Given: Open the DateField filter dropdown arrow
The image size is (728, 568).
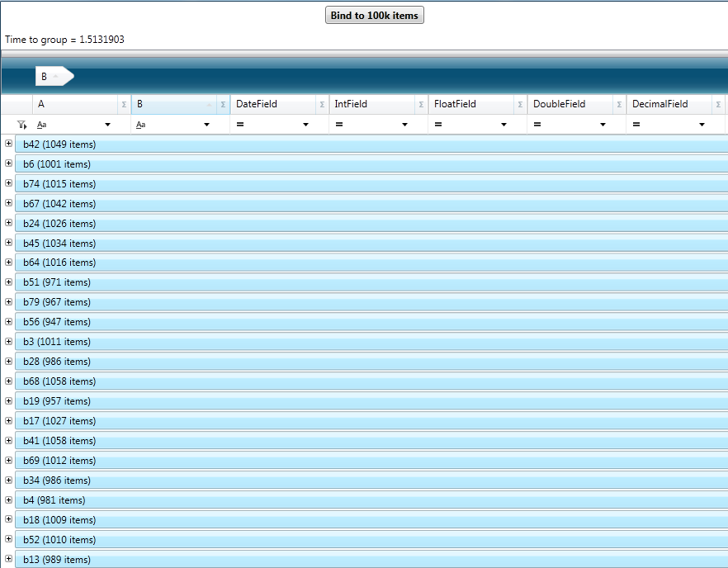Looking at the screenshot, I should point(306,125).
